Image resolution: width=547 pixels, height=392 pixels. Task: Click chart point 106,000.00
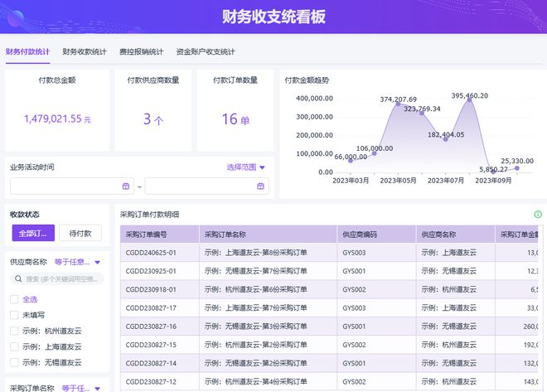(x=375, y=153)
